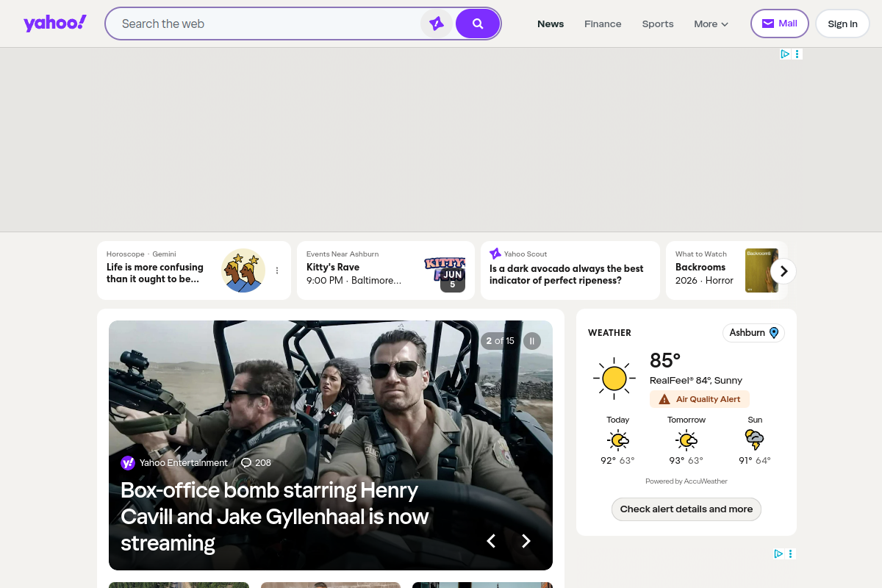Click the Yahoo Entertainment source label
The height and width of the screenshot is (588, 882).
point(184,463)
